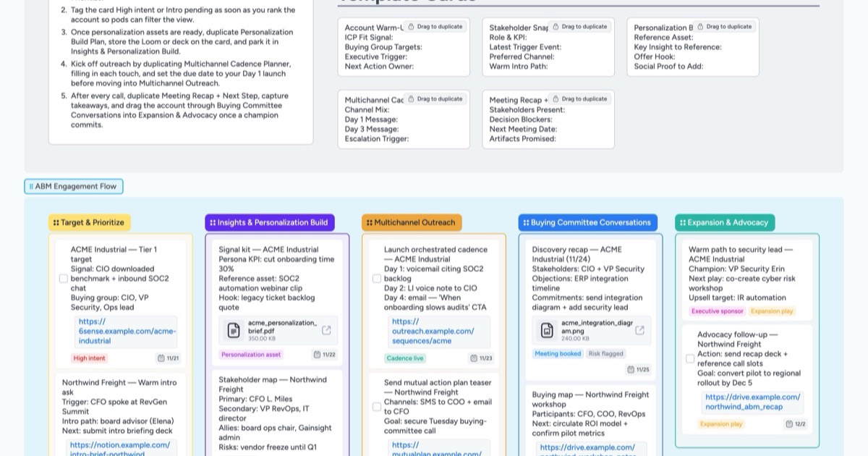The width and height of the screenshot is (868, 456).
Task: Select the Expansion & Advocacy column header
Action: pos(725,223)
